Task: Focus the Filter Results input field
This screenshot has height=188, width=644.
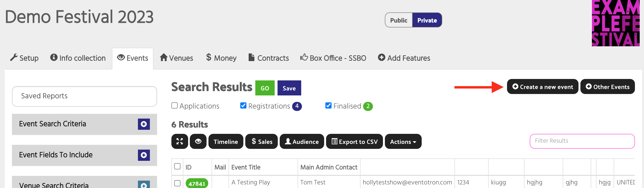Action: tap(582, 141)
